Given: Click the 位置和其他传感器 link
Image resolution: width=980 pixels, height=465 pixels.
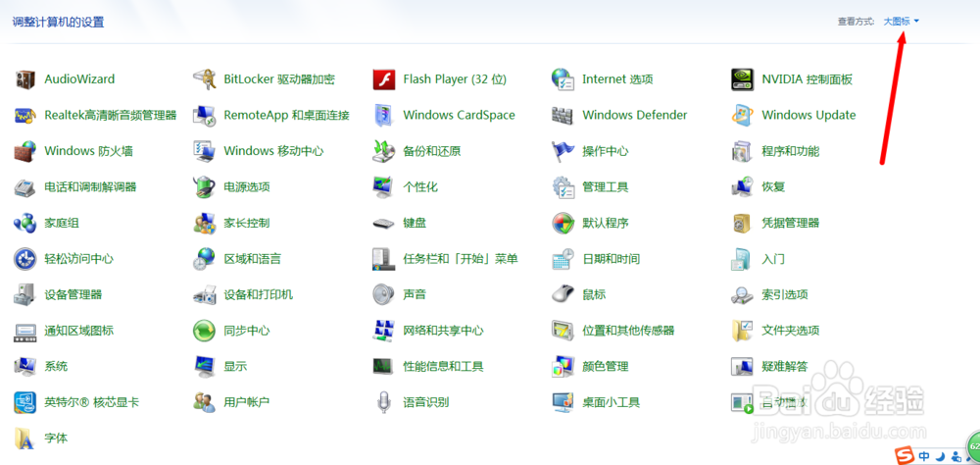Looking at the screenshot, I should (628, 330).
